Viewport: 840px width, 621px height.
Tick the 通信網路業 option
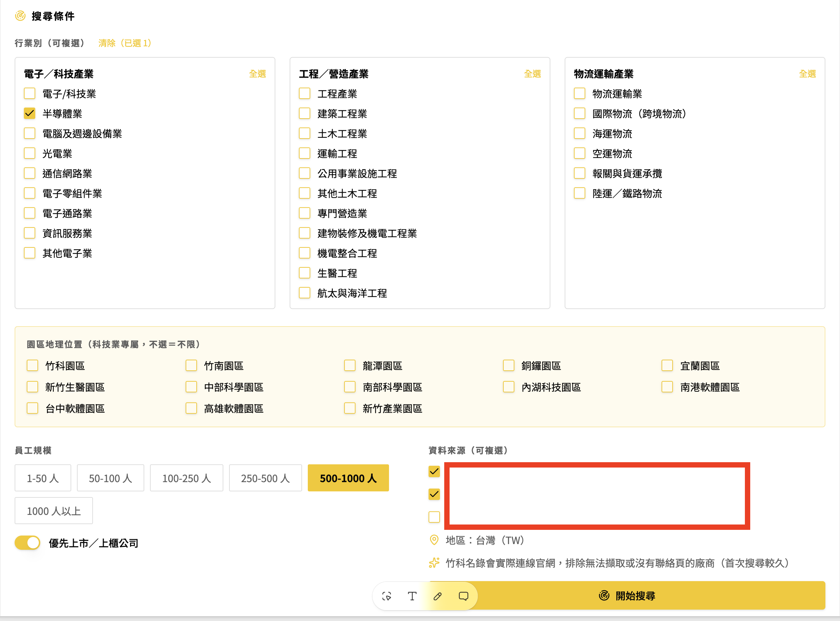(30, 173)
